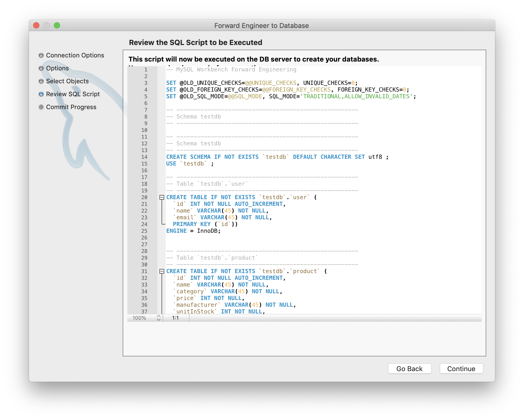This screenshot has width=524, height=420.
Task: Click the `manufacturer` VARCHAR(45) line
Action: (x=234, y=305)
